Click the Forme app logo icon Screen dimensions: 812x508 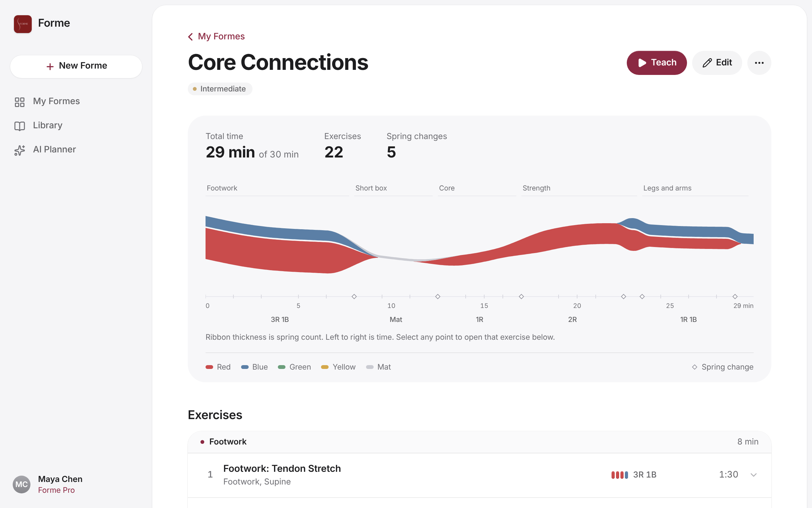click(23, 24)
